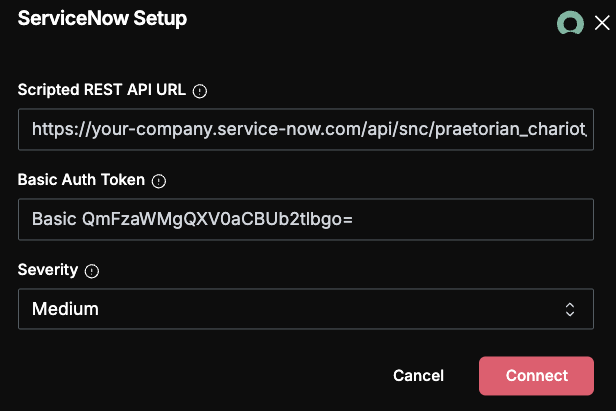Image resolution: width=616 pixels, height=411 pixels.
Task: Click the Cancel button
Action: (418, 376)
